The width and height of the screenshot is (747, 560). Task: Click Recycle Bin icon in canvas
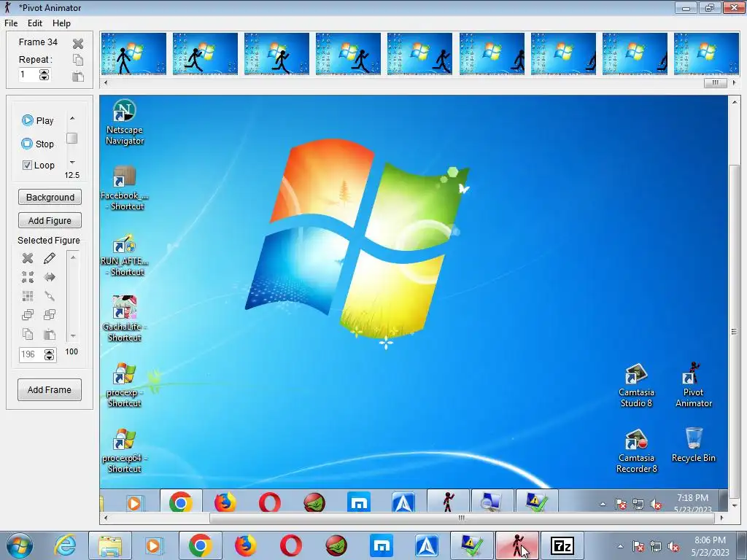pos(694,446)
